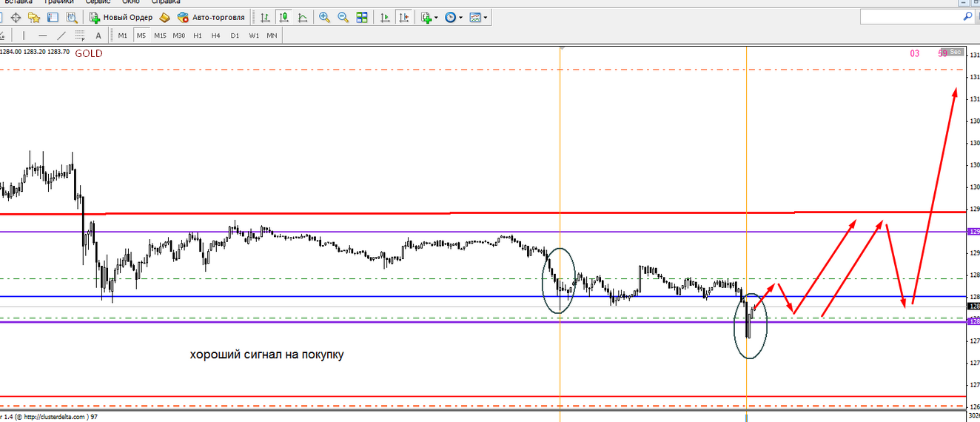Click the Sec label on chart
This screenshot has height=422, width=980.
tap(956, 52)
